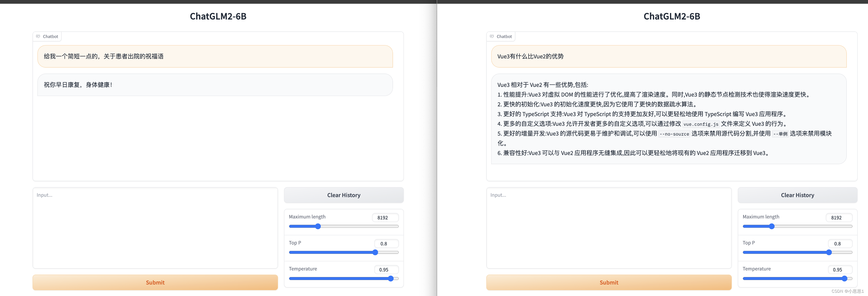Adjust Temperature slider in right window
868x296 pixels.
pos(797,278)
